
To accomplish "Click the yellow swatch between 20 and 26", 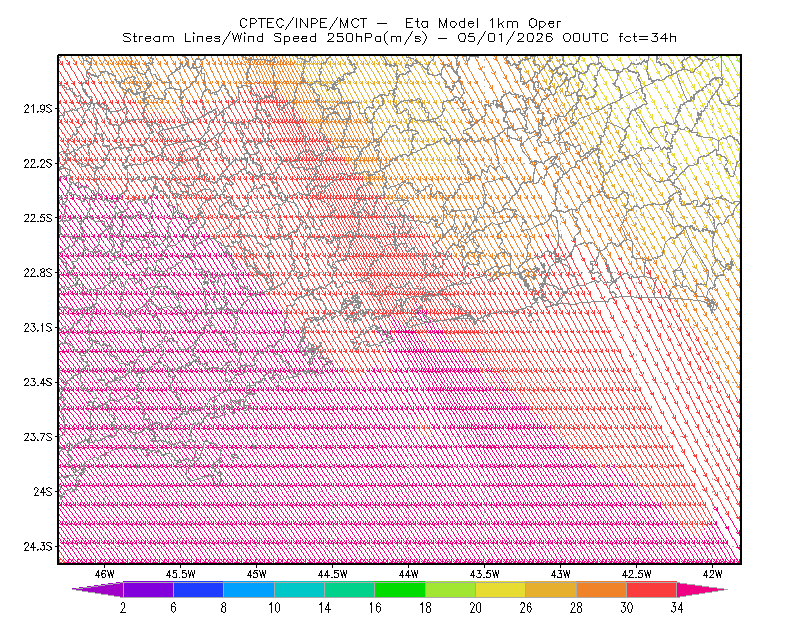I will (x=501, y=589).
